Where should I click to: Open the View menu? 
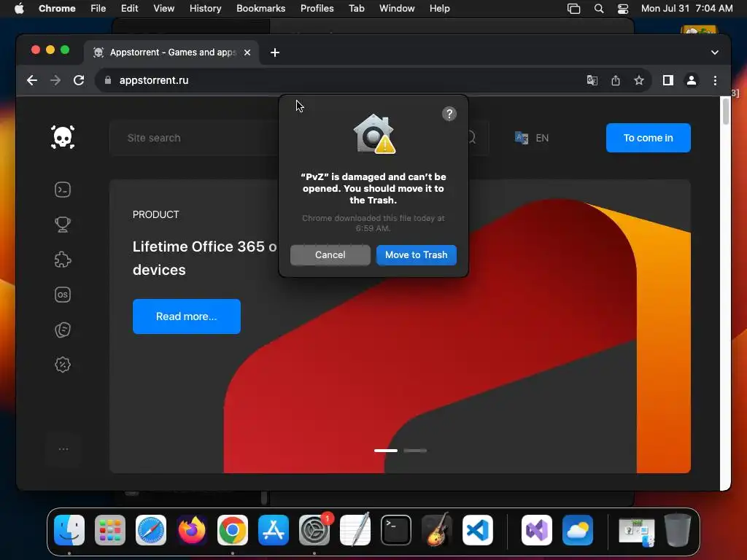[x=164, y=8]
